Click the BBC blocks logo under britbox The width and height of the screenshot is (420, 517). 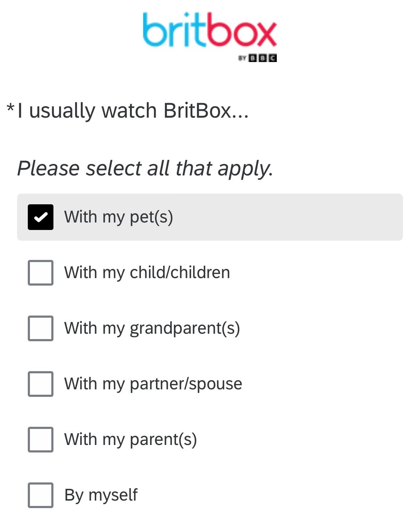[263, 58]
